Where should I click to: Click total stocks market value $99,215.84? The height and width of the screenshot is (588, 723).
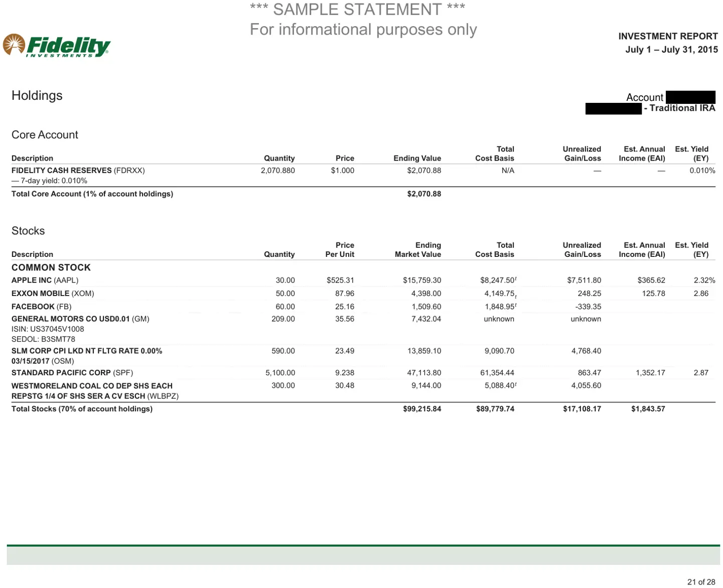click(x=422, y=409)
